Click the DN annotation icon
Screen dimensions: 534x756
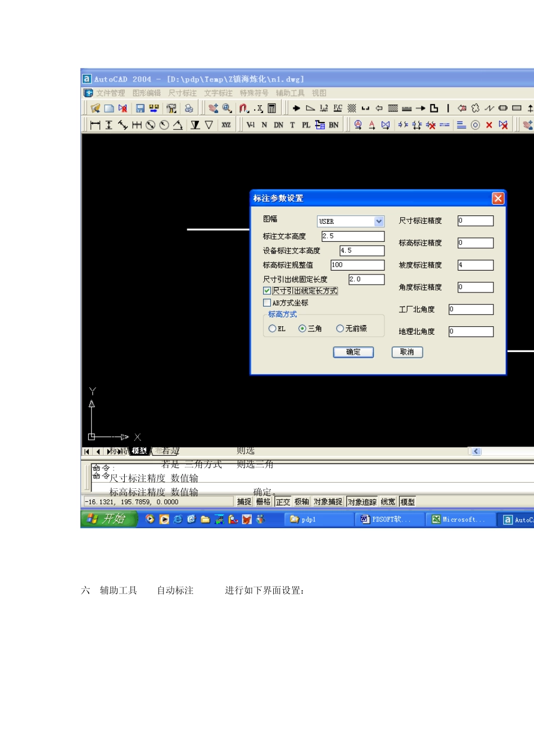(278, 125)
